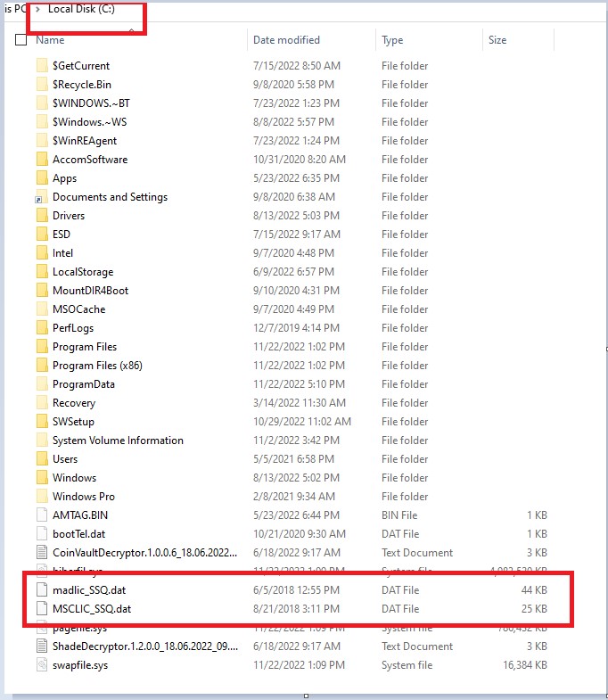Image resolution: width=608 pixels, height=700 pixels.
Task: Click the AMTAG.BIN file icon
Action: point(41,515)
